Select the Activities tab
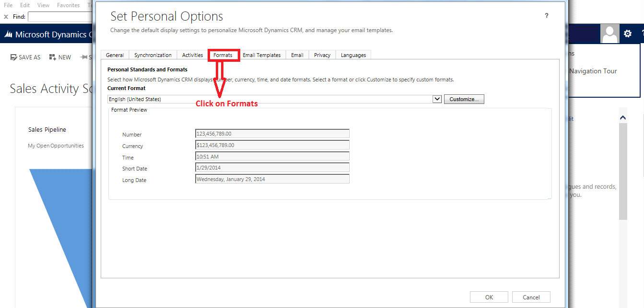644x308 pixels. click(x=192, y=55)
